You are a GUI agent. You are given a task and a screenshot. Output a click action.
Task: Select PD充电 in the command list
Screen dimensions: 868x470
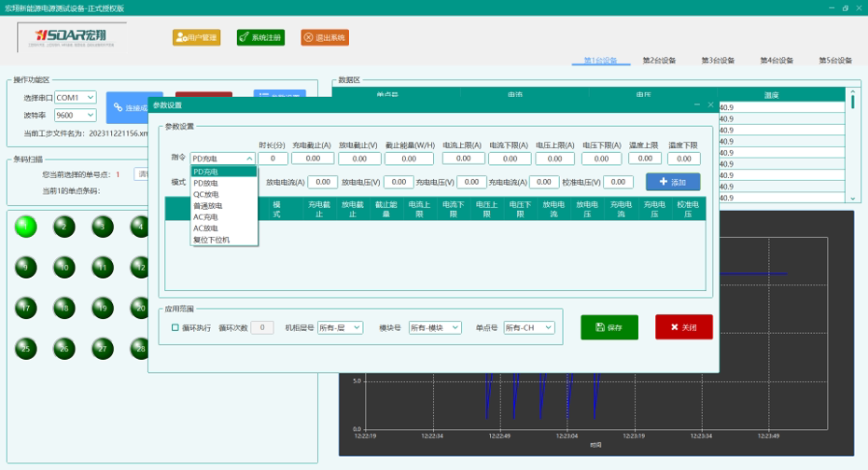[224, 172]
